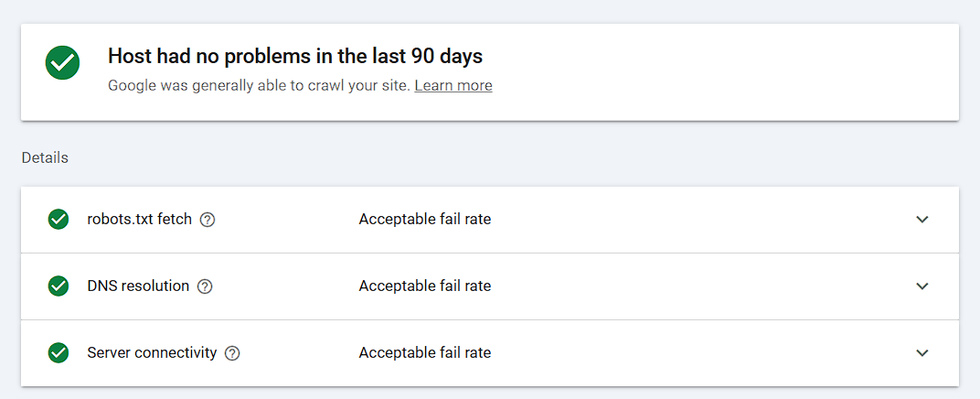Click the Server connectivity row label
Image resolution: width=980 pixels, height=399 pixels.
152,353
